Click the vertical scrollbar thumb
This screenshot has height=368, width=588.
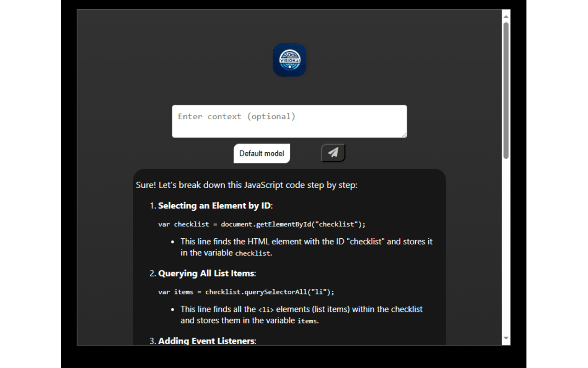506,91
